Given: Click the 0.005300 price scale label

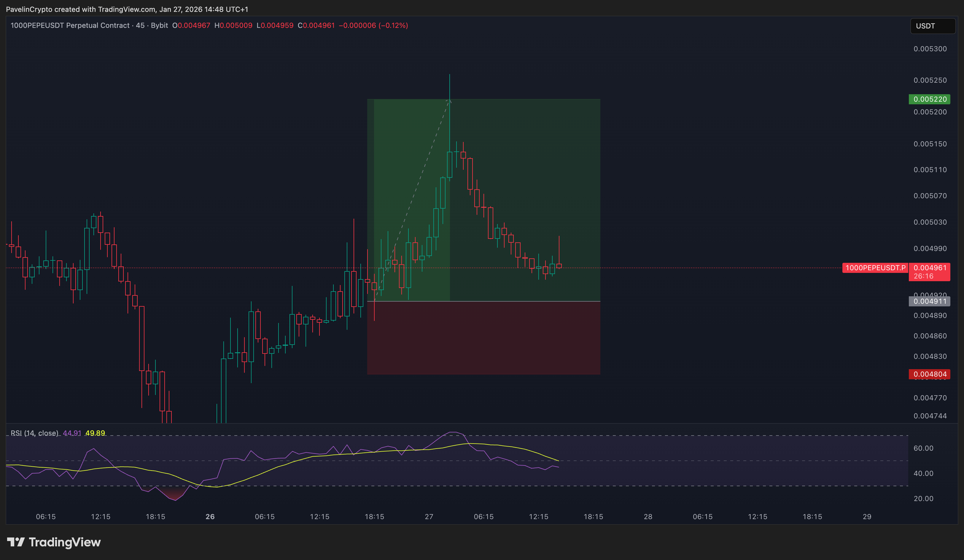Looking at the screenshot, I should pos(930,49).
